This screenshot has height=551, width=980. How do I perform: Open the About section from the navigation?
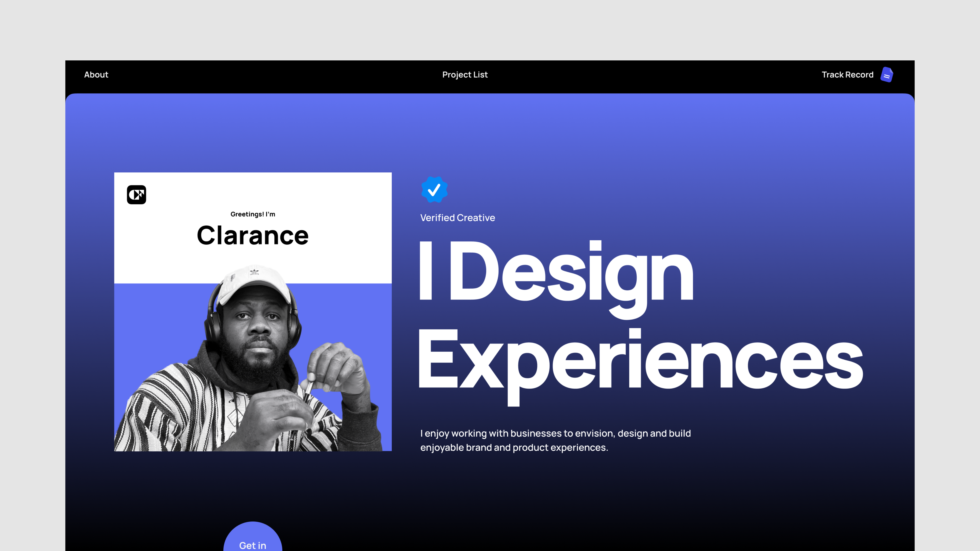coord(96,74)
